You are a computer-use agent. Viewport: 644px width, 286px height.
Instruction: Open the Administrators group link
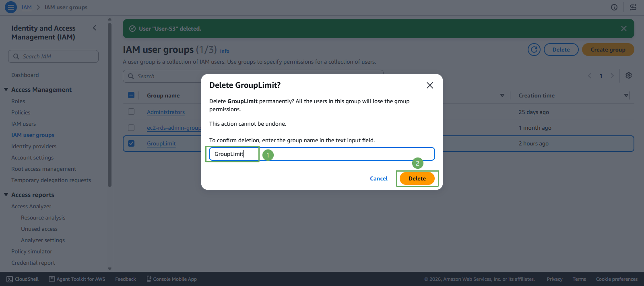click(x=166, y=112)
